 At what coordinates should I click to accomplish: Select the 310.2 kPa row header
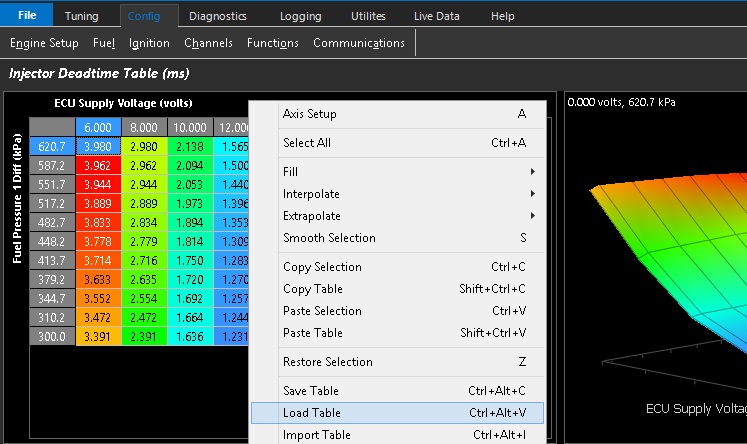tap(52, 318)
